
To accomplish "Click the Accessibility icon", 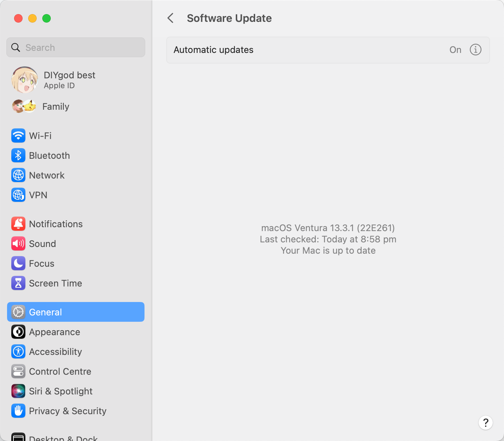I will (18, 351).
